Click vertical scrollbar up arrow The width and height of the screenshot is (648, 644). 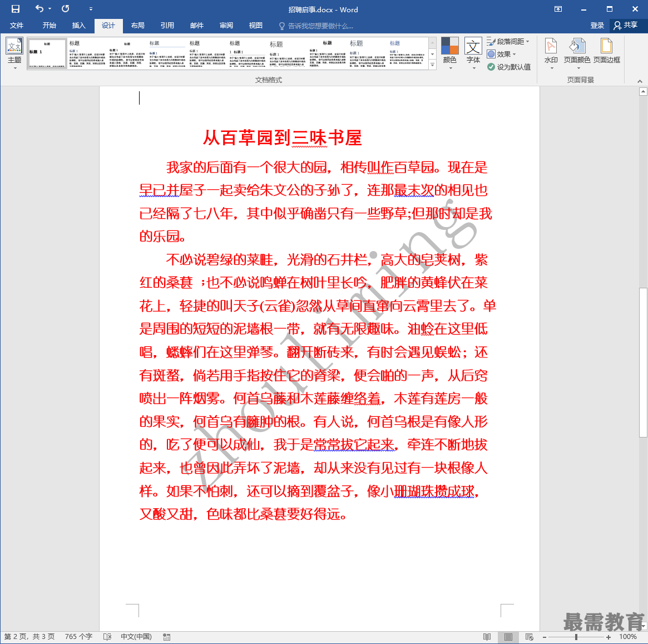(643, 92)
